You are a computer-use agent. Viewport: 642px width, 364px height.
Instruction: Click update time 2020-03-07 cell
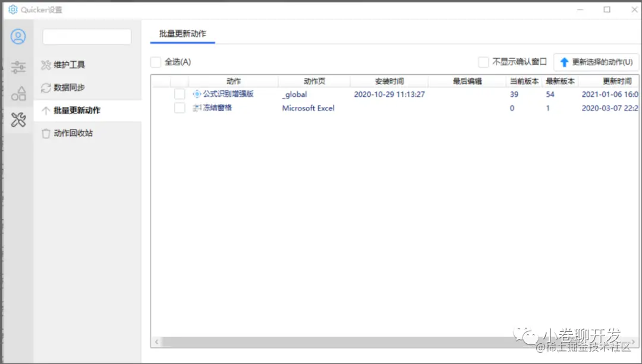click(610, 109)
